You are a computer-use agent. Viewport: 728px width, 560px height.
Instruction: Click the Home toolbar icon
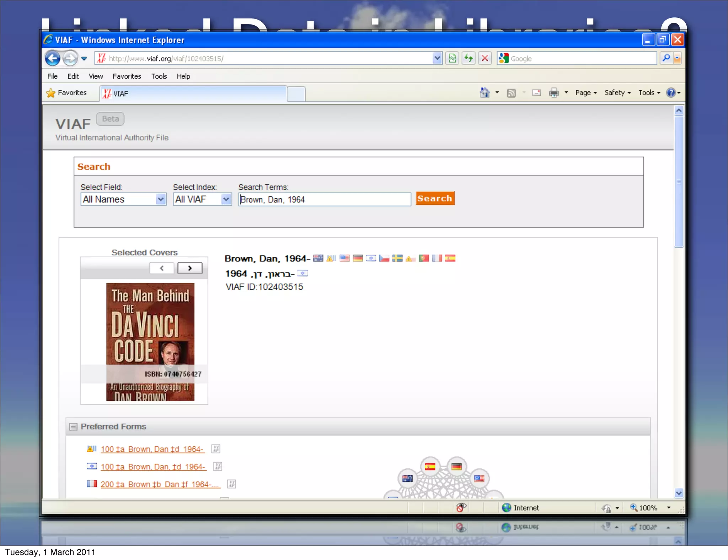[484, 93]
